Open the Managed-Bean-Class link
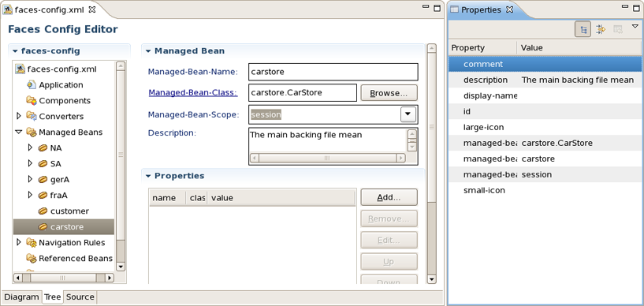 pyautogui.click(x=192, y=93)
